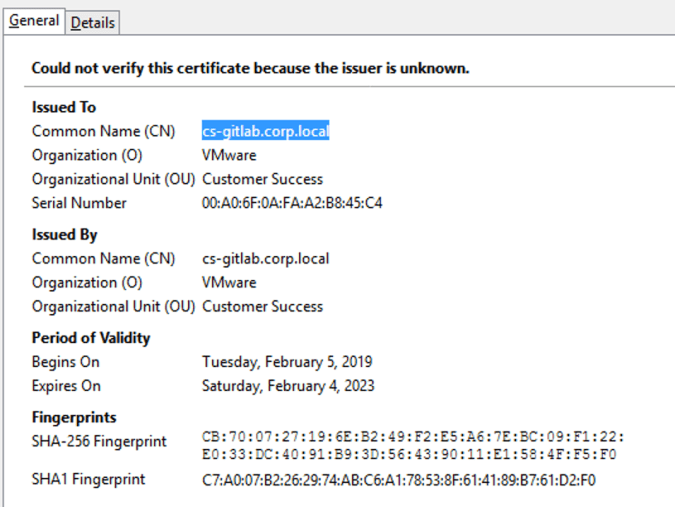The height and width of the screenshot is (507, 675).
Task: Select the General tab
Action: [34, 21]
